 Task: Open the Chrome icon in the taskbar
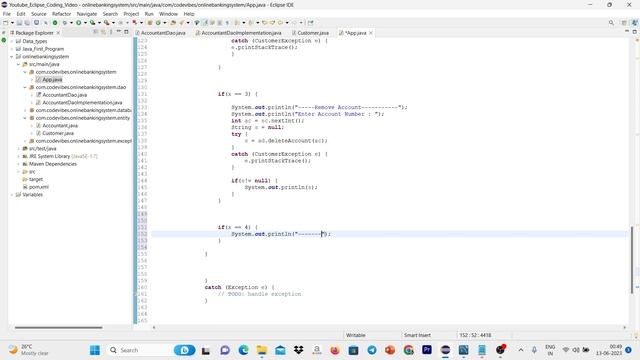[409, 350]
